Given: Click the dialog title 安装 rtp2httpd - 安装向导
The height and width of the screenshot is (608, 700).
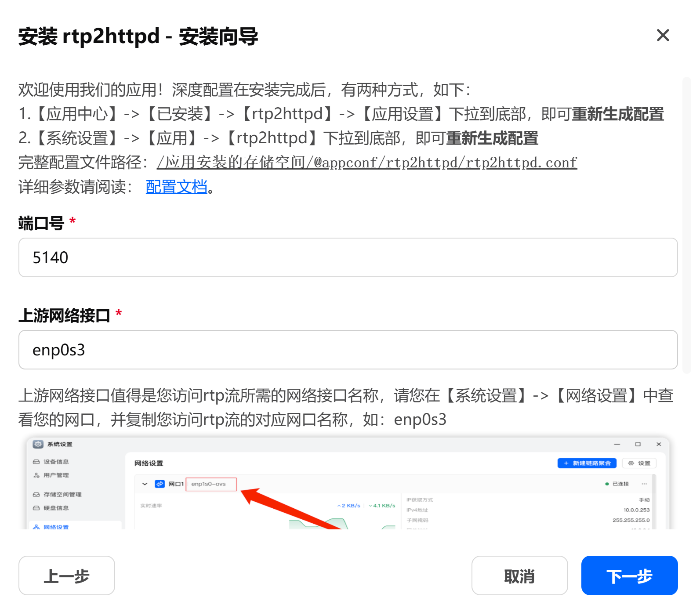Looking at the screenshot, I should pos(138,36).
